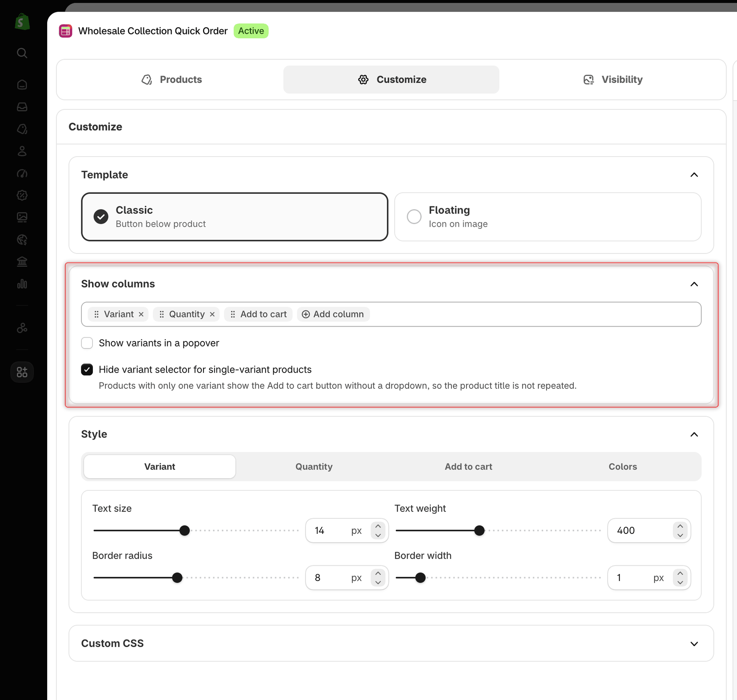
Task: Open Content image icon in sidebar
Action: tap(22, 218)
